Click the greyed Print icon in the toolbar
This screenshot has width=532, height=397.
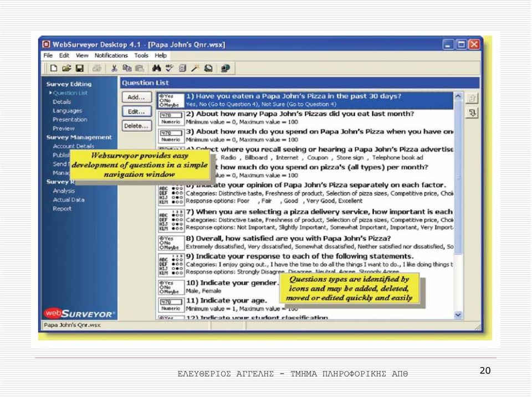(96, 68)
